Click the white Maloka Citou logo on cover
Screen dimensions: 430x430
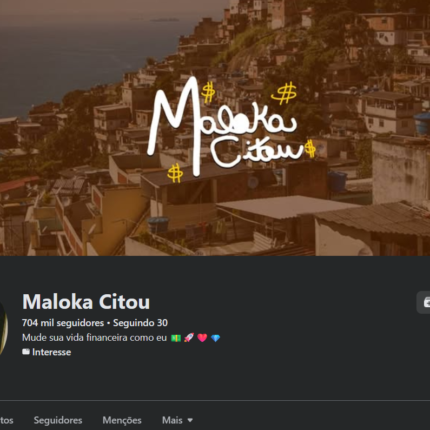coord(227,128)
